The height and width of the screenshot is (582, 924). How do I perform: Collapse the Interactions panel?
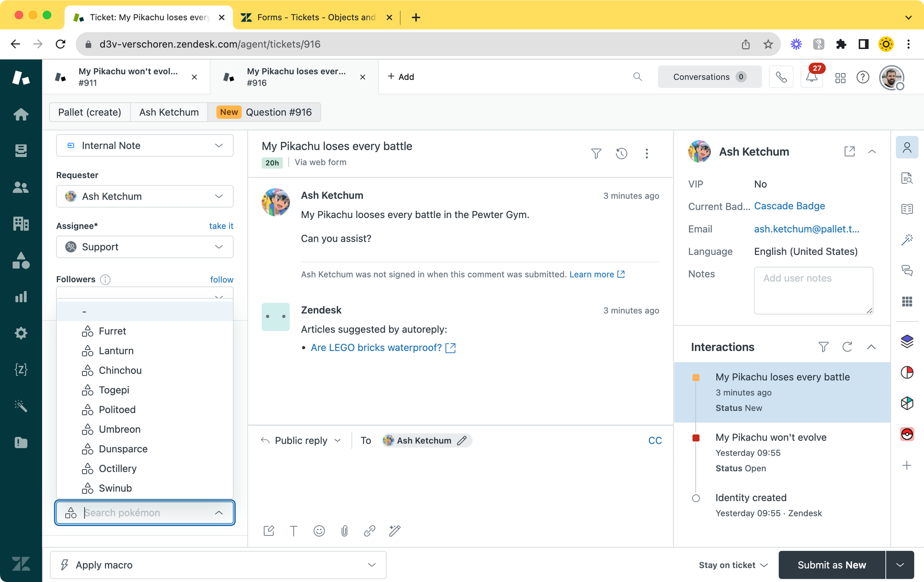tap(871, 347)
